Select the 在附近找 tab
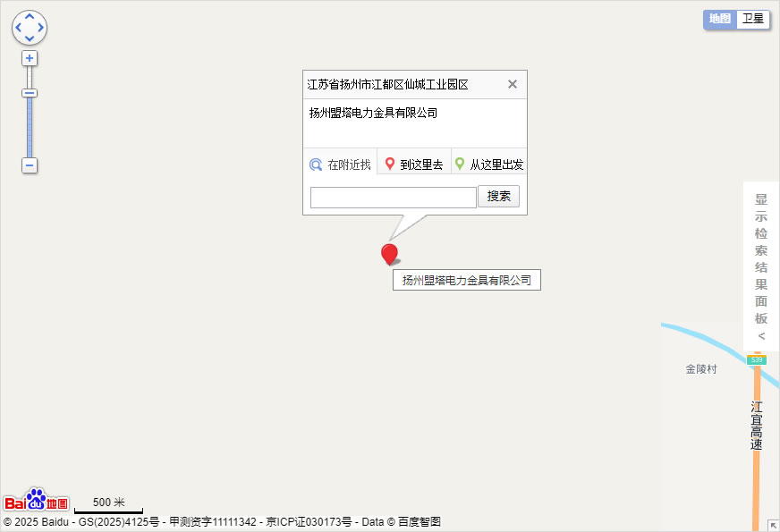The width and height of the screenshot is (780, 532). tap(340, 165)
